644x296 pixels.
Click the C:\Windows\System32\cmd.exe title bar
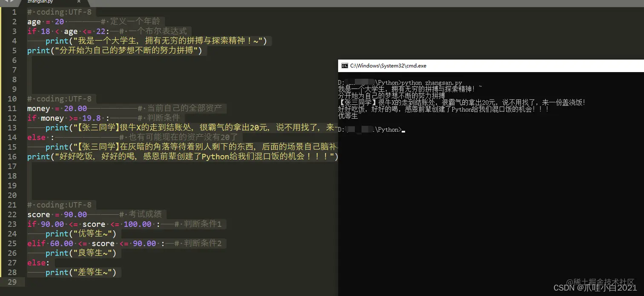coord(491,66)
